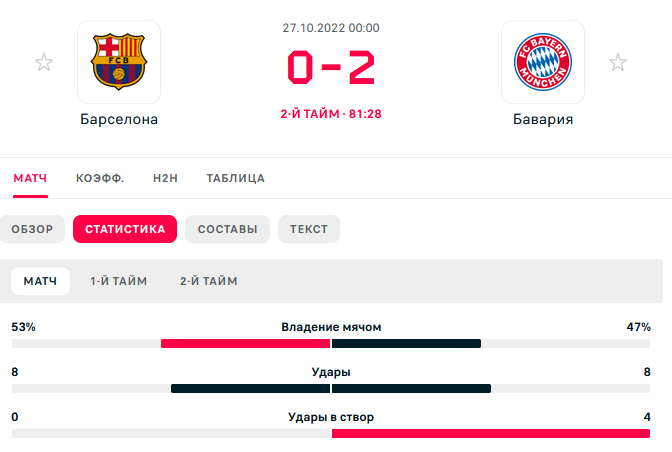672x452 pixels.
Task: Favorite Barcelona with the left star
Action: [44, 63]
